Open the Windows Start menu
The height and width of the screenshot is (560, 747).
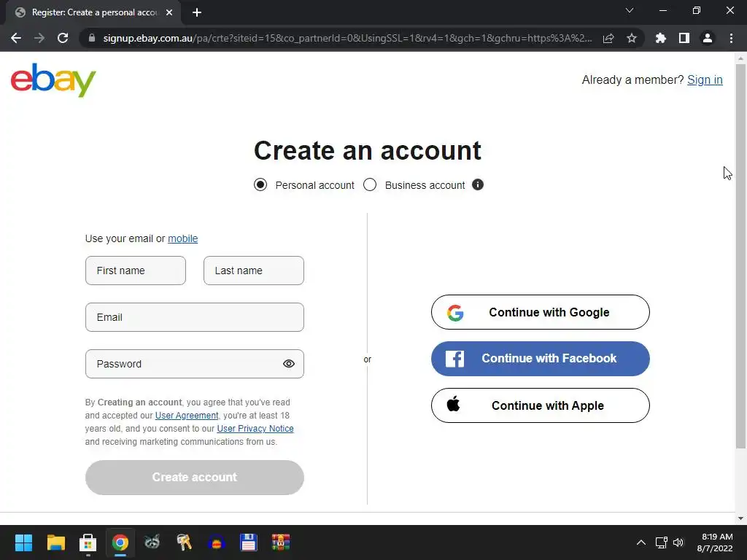23,542
